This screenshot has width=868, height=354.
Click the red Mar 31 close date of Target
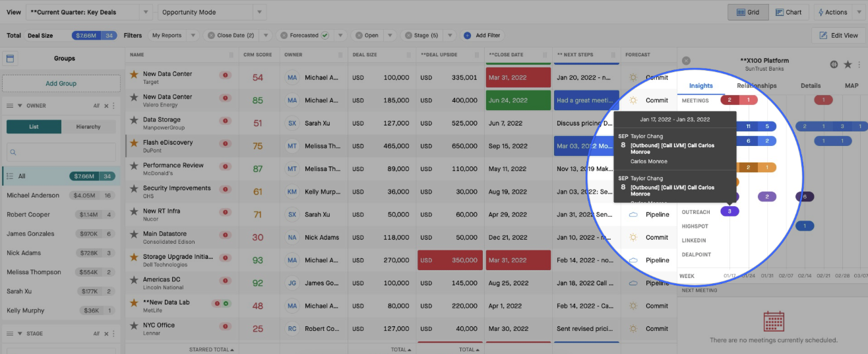(518, 77)
